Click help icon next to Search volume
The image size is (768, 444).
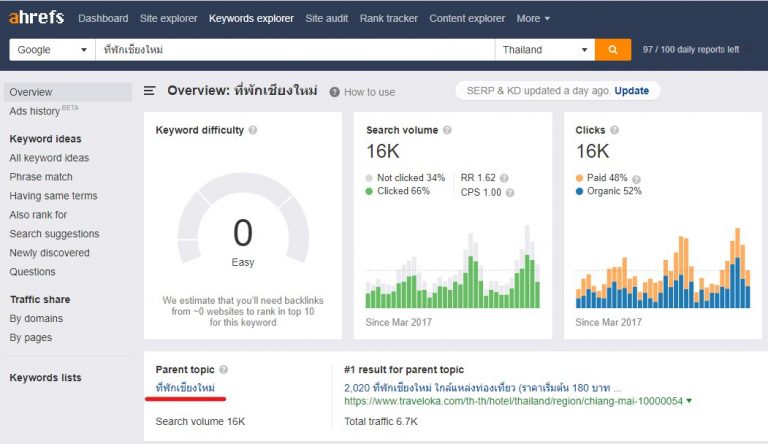click(x=447, y=131)
